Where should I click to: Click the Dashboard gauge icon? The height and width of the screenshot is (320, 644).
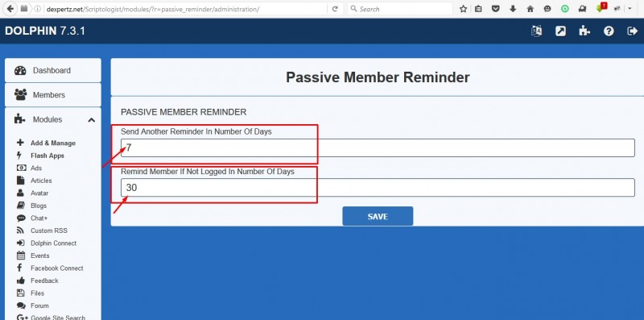pyautogui.click(x=20, y=70)
